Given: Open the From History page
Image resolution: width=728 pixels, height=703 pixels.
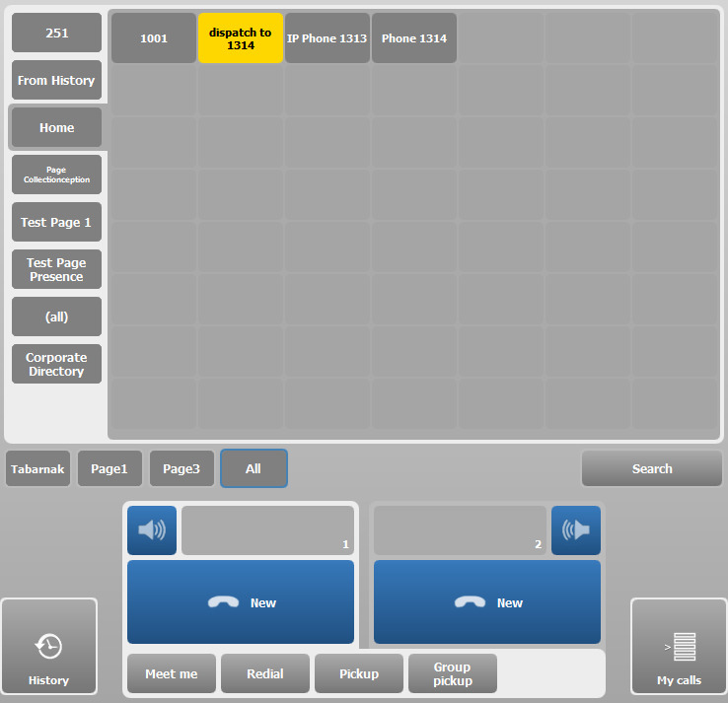Looking at the screenshot, I should (x=56, y=80).
